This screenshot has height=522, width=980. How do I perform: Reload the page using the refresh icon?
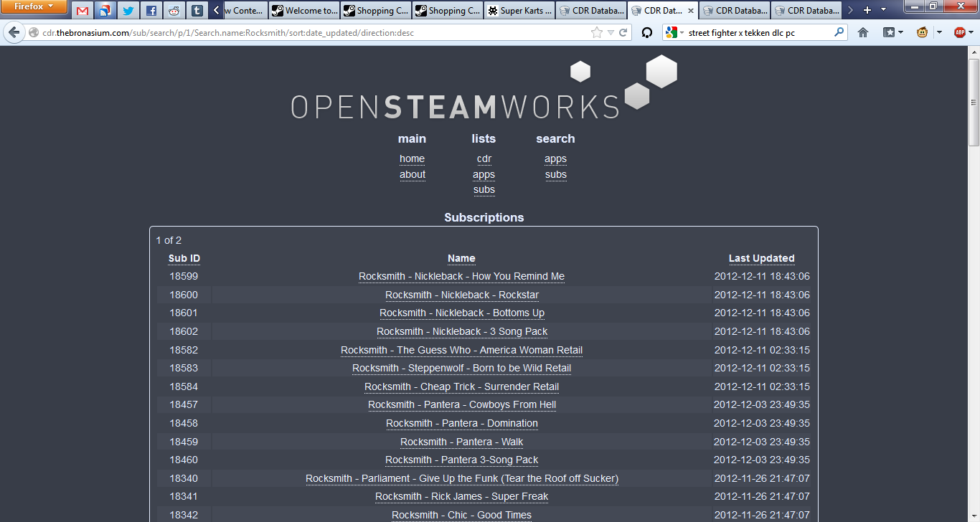[x=623, y=33]
